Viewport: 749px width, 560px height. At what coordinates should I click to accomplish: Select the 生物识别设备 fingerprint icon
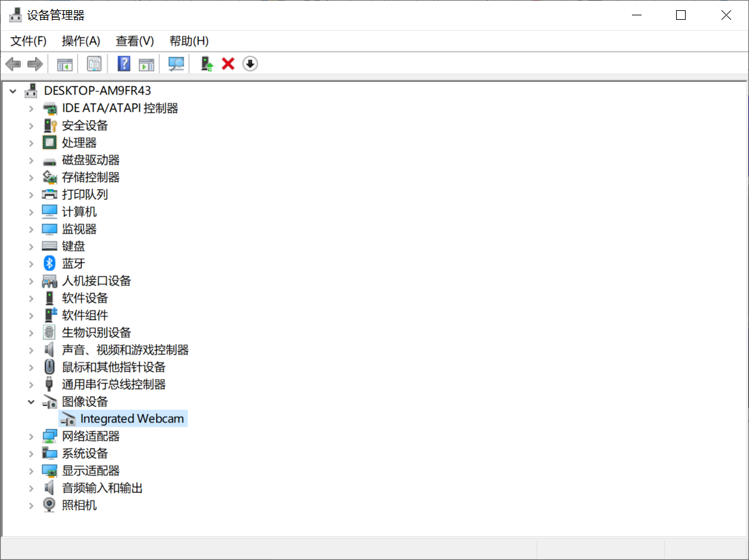point(49,332)
